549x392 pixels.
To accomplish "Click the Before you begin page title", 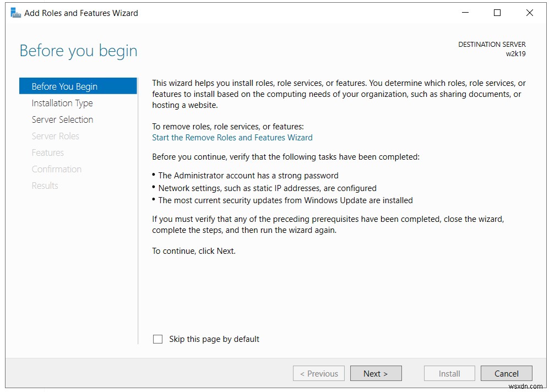I will (x=78, y=51).
